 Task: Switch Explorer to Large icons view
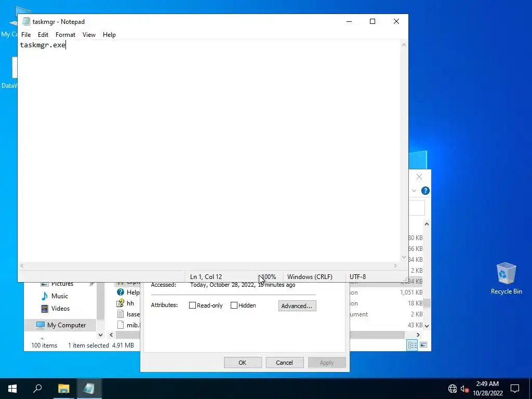coord(423,345)
